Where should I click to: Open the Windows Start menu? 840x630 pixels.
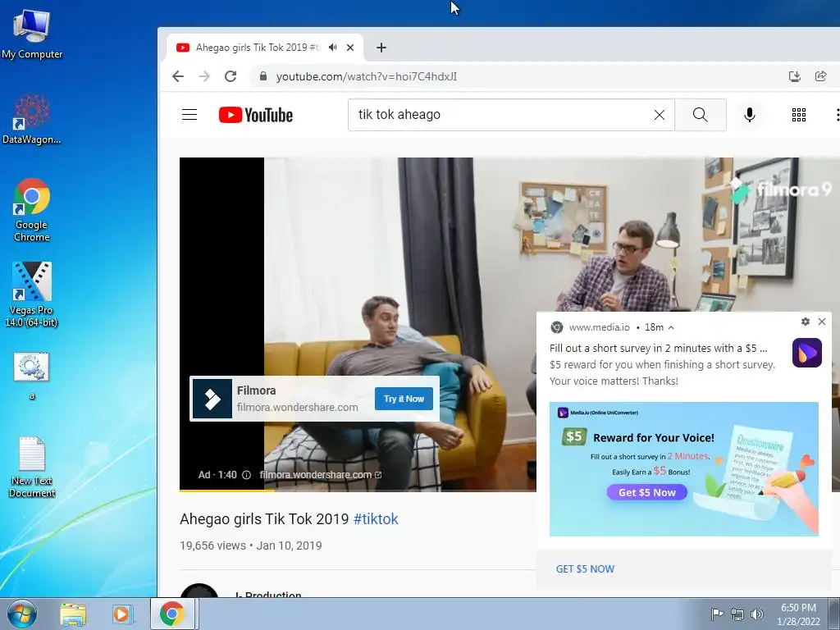tap(22, 614)
